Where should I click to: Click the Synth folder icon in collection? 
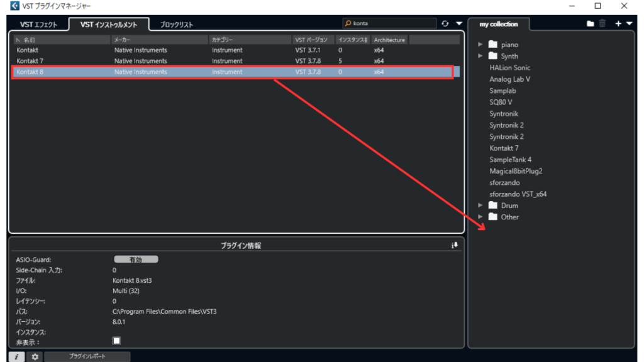(493, 56)
